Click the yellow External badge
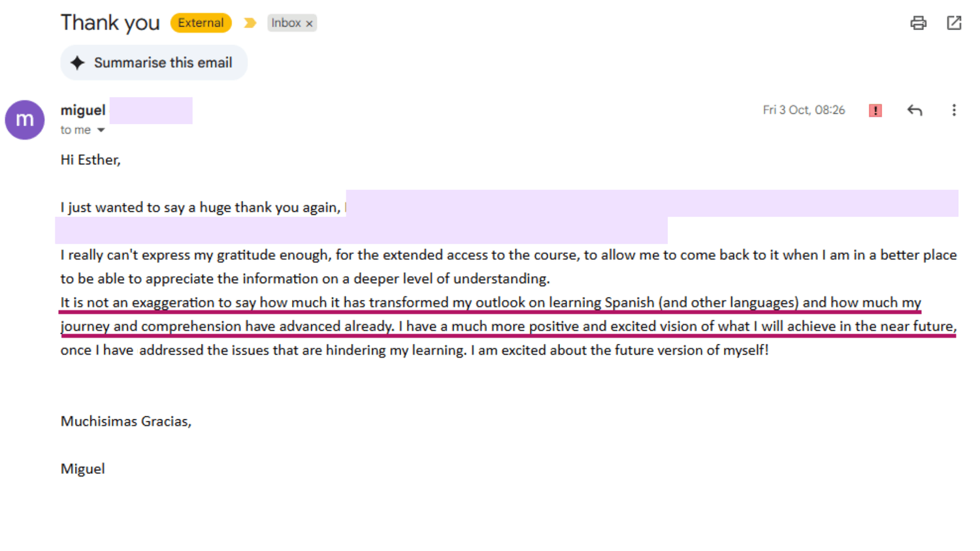This screenshot has width=980, height=551. coord(201,23)
